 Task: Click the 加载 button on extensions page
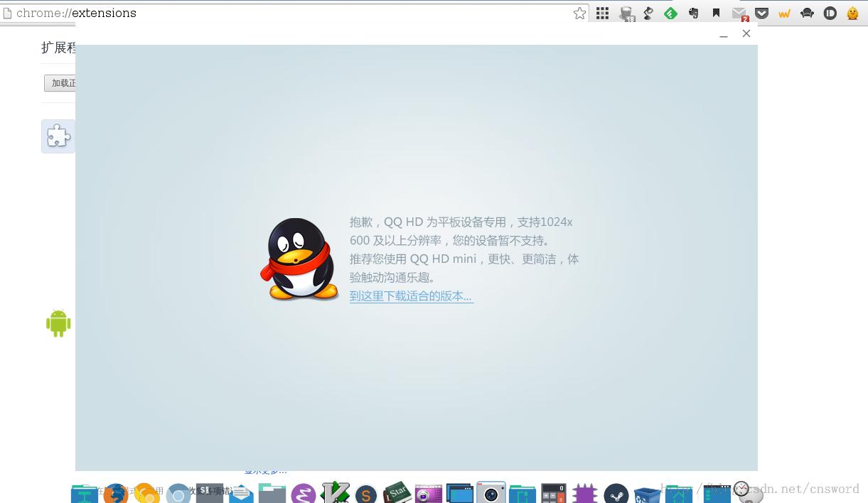[60, 83]
